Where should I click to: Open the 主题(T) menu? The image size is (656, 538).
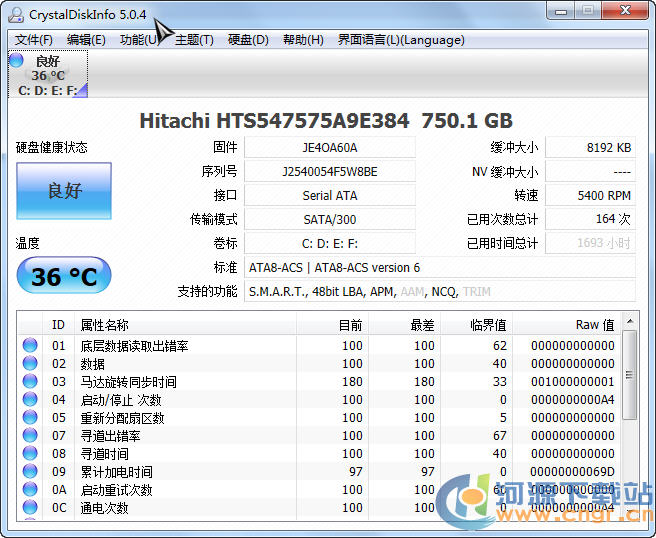tap(194, 40)
